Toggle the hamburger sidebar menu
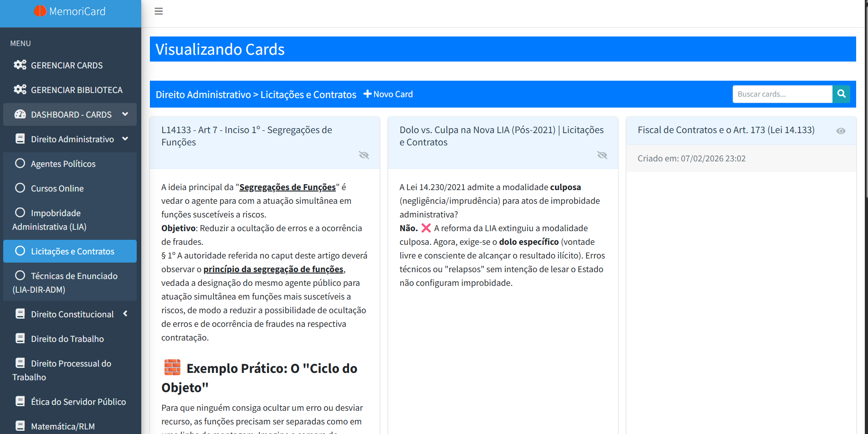Viewport: 868px width, 434px height. (159, 11)
